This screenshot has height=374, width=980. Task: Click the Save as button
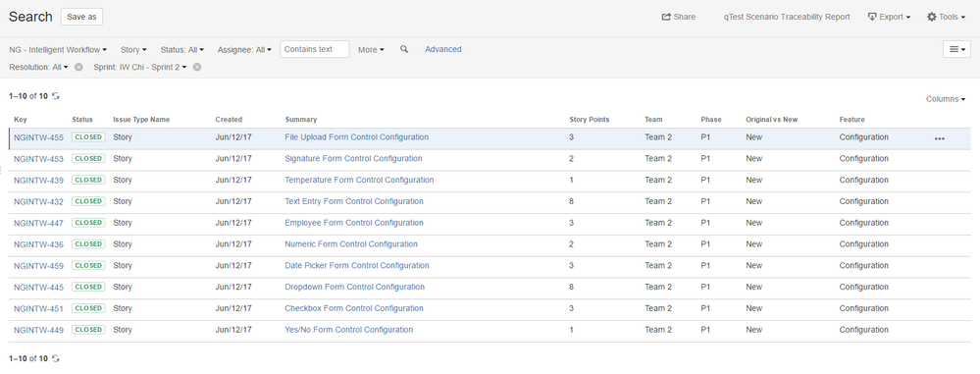point(81,17)
